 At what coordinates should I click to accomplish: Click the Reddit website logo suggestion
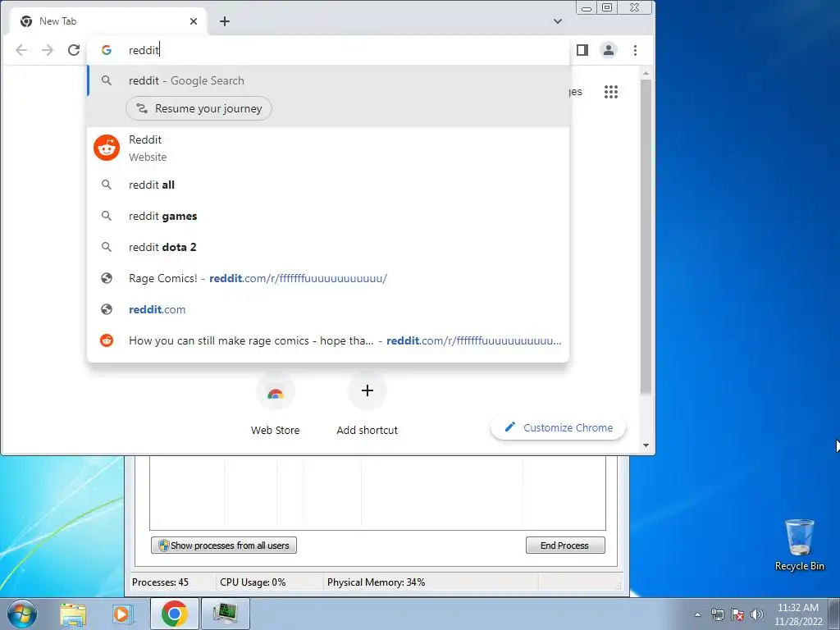[x=107, y=148]
